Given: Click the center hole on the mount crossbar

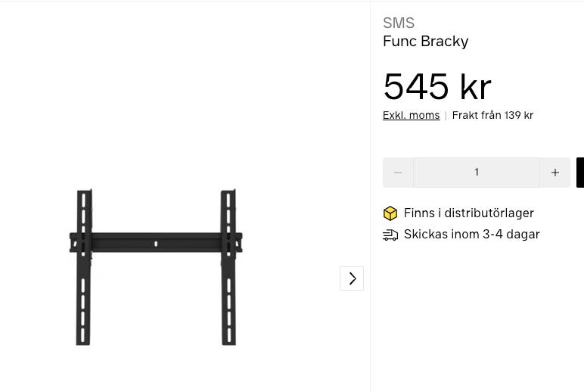Looking at the screenshot, I should pyautogui.click(x=156, y=243).
